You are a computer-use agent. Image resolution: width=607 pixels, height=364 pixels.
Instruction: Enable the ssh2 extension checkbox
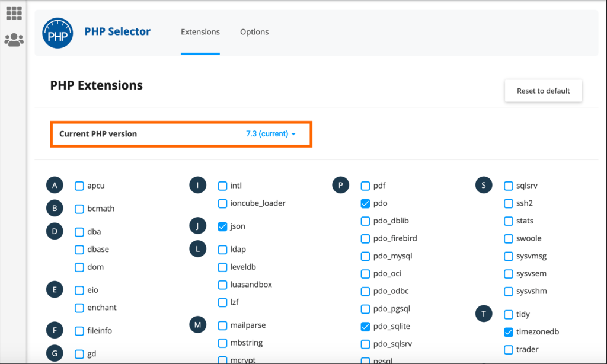pyautogui.click(x=509, y=203)
